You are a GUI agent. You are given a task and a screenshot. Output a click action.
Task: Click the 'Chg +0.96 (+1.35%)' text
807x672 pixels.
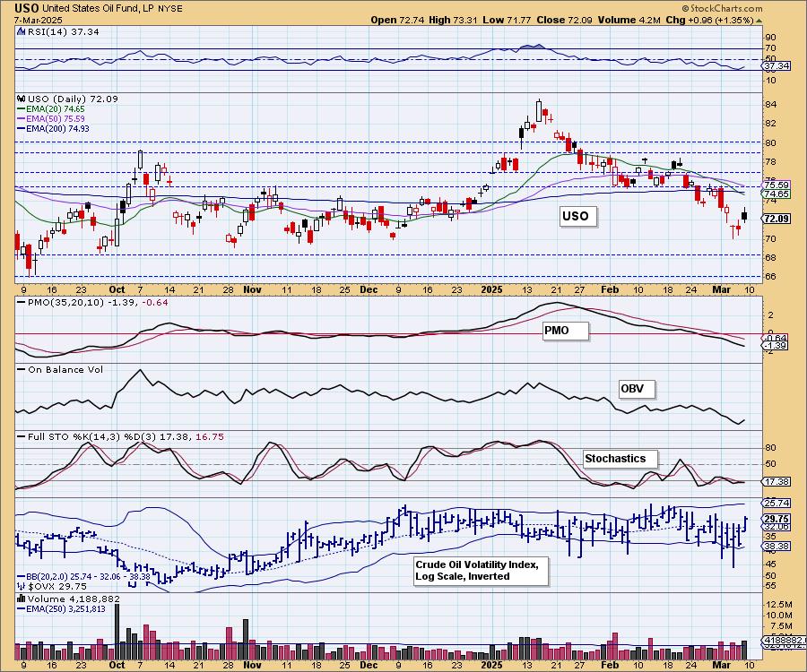(x=709, y=20)
